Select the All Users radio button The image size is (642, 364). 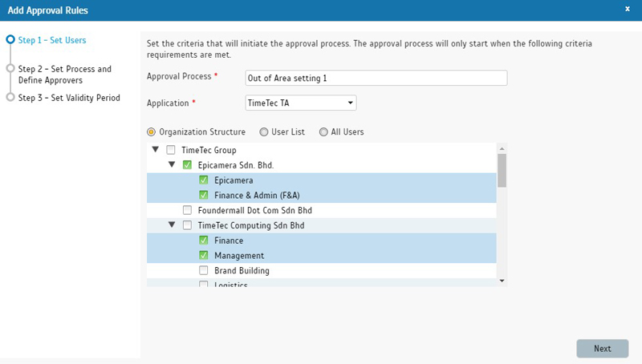pos(323,131)
